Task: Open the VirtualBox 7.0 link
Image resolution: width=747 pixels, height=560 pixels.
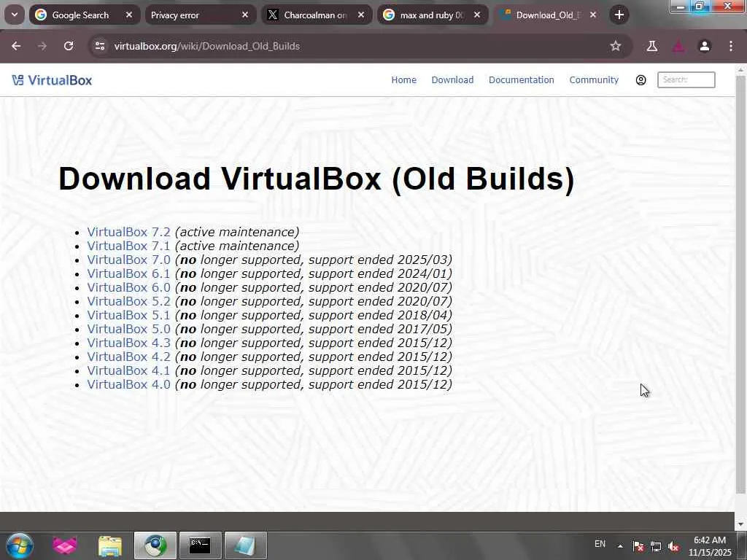Action: pos(128,260)
